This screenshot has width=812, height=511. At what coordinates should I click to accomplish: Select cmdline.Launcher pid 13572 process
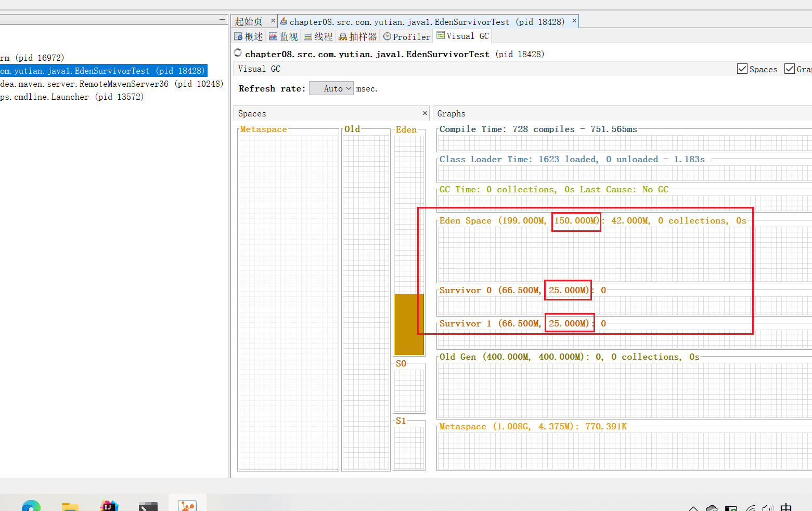(72, 97)
